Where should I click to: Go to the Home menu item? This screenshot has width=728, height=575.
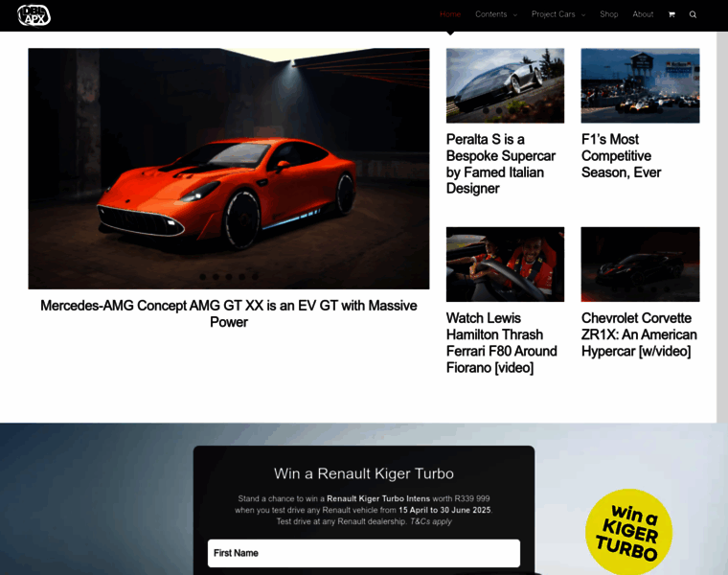[450, 14]
